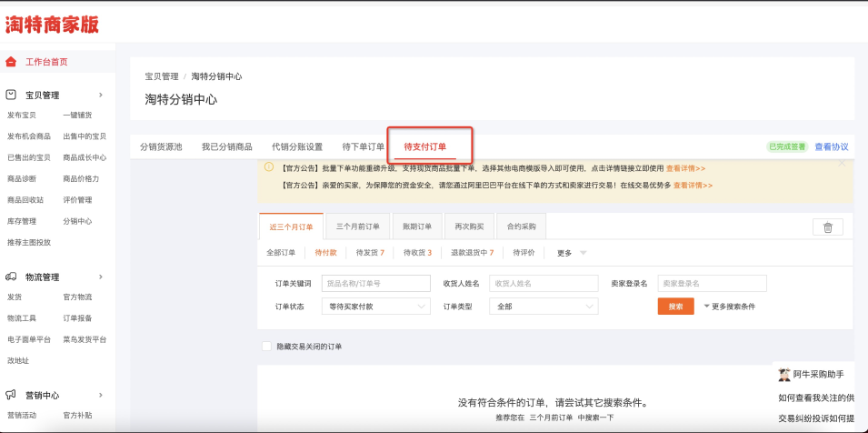Click 宝贝管理 breadcrumb link

(x=162, y=76)
